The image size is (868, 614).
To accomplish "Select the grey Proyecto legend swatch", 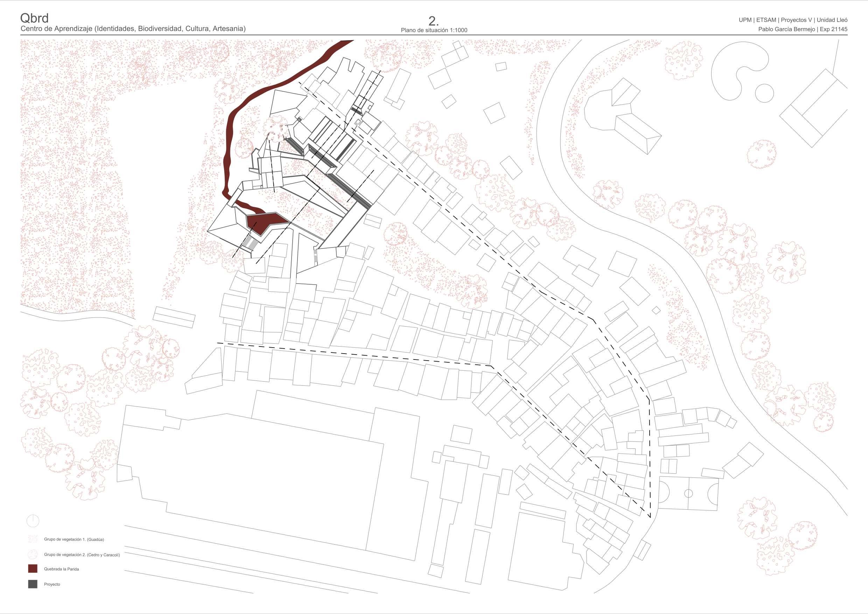I will (x=33, y=584).
